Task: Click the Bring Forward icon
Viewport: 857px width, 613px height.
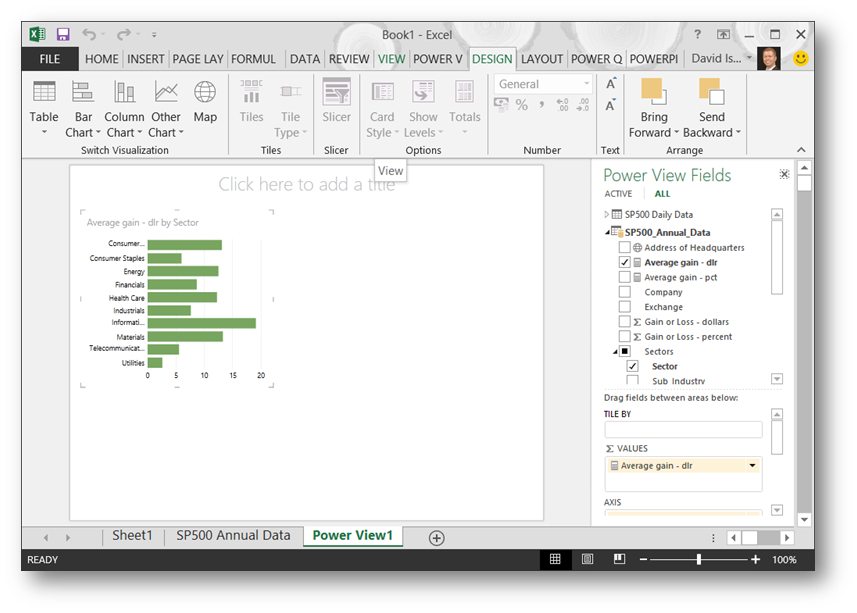Action: click(x=654, y=92)
